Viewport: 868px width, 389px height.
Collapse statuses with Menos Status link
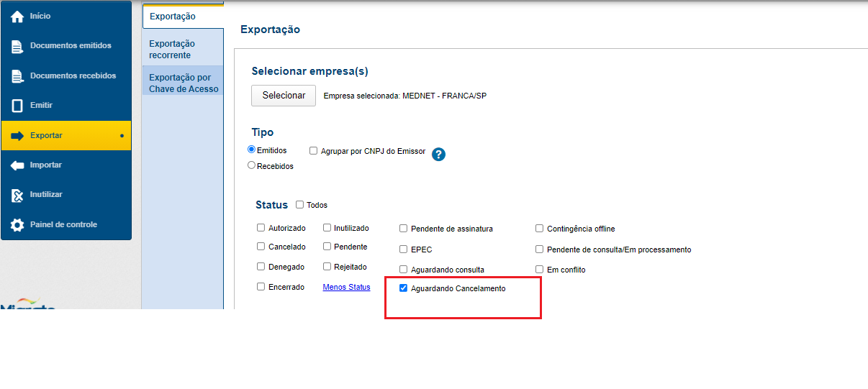pyautogui.click(x=346, y=287)
